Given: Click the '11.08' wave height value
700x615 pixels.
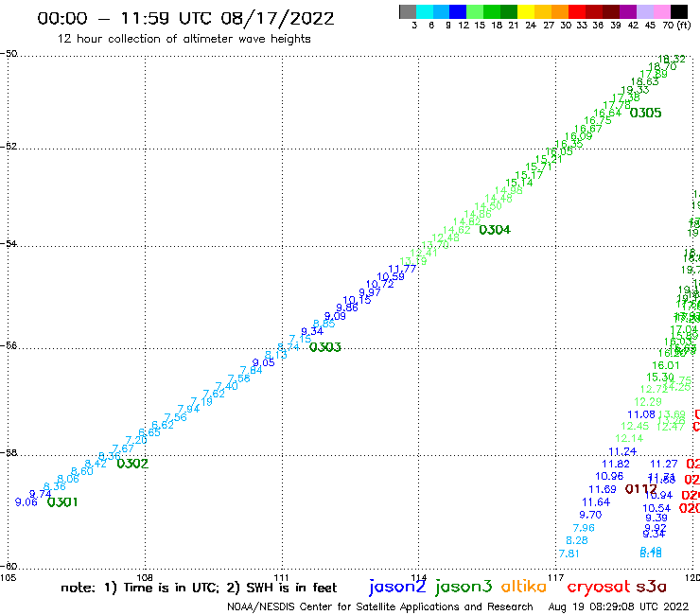Looking at the screenshot, I should click(641, 415).
